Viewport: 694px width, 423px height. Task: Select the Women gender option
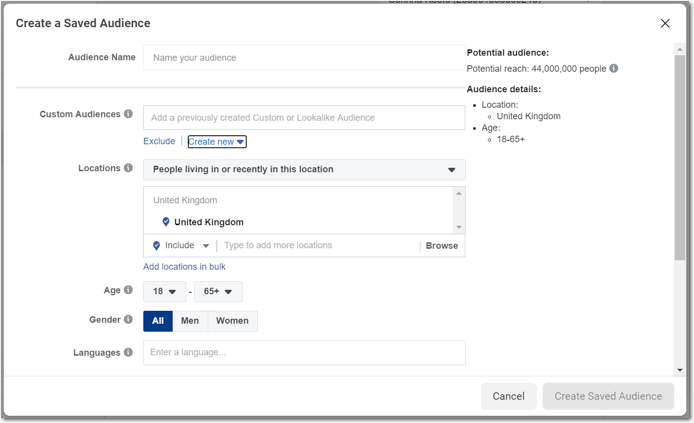pyautogui.click(x=232, y=321)
